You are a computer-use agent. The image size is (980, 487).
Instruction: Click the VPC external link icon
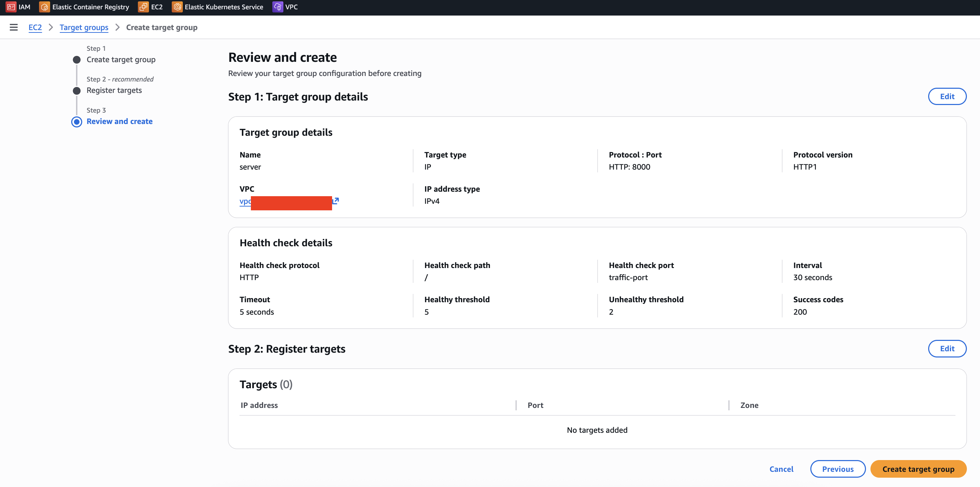tap(336, 200)
